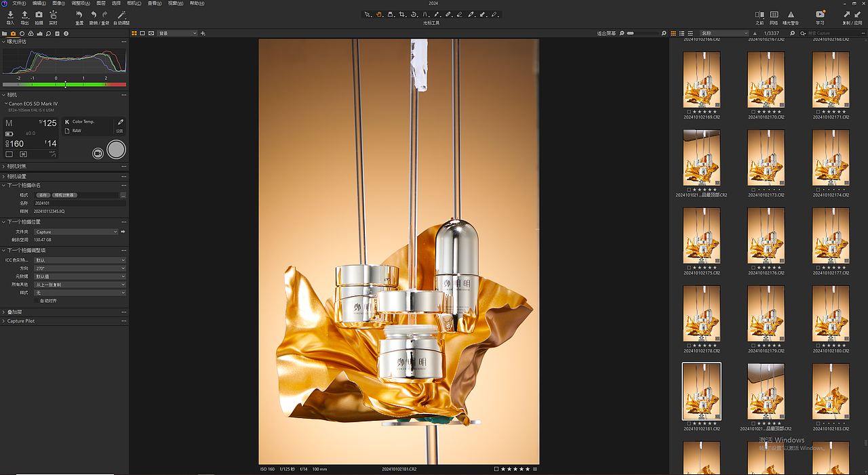868x475 pixels.
Task: Click the ellipsis button next to naming format
Action: [x=123, y=195]
